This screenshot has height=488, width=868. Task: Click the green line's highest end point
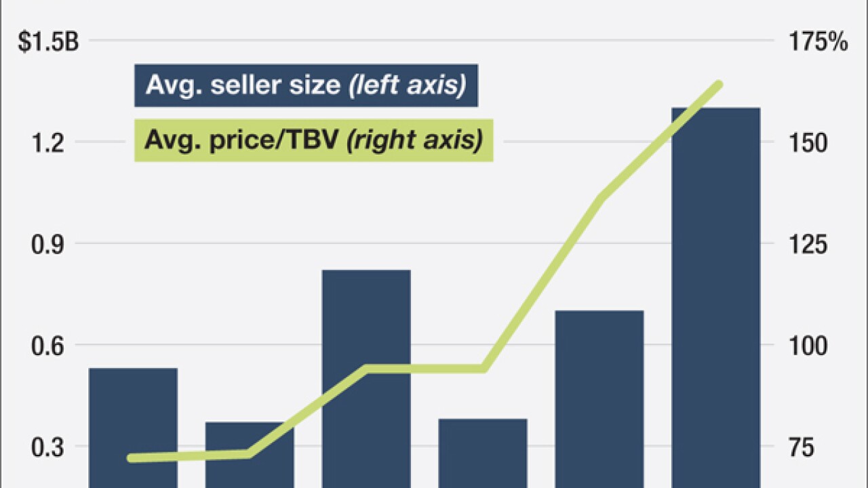(719, 85)
